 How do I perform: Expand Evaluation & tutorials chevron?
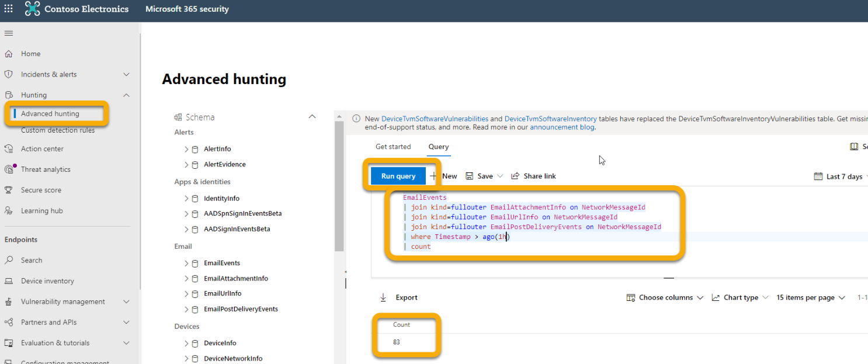click(x=127, y=343)
